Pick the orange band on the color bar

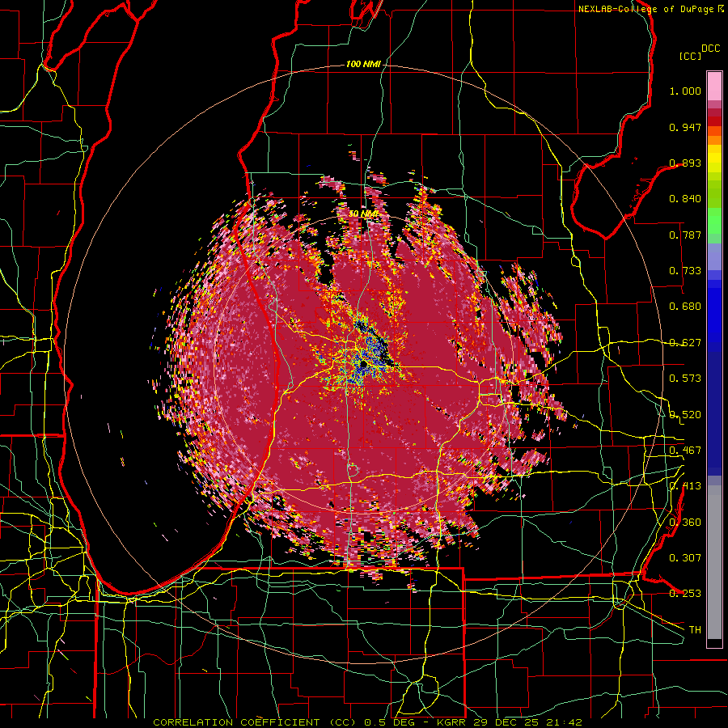pyautogui.click(x=714, y=140)
